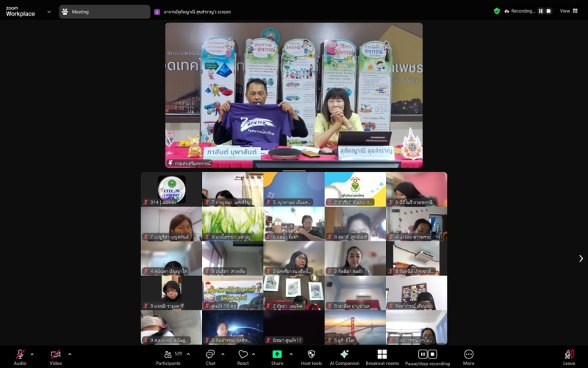Click muted mic icon on พิรณา ศูนย์ฯ17

[x=268, y=340]
